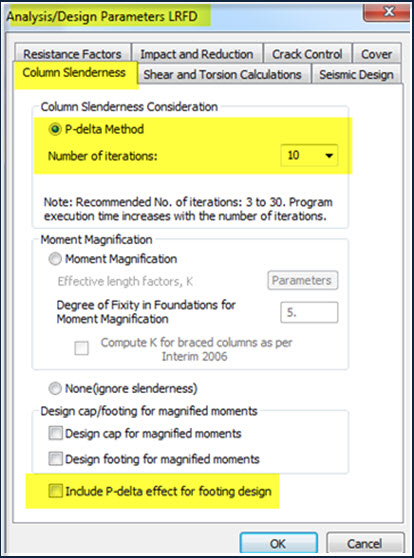414x558 pixels.
Task: Check Include P-delta effect for footing design
Action: (x=56, y=491)
